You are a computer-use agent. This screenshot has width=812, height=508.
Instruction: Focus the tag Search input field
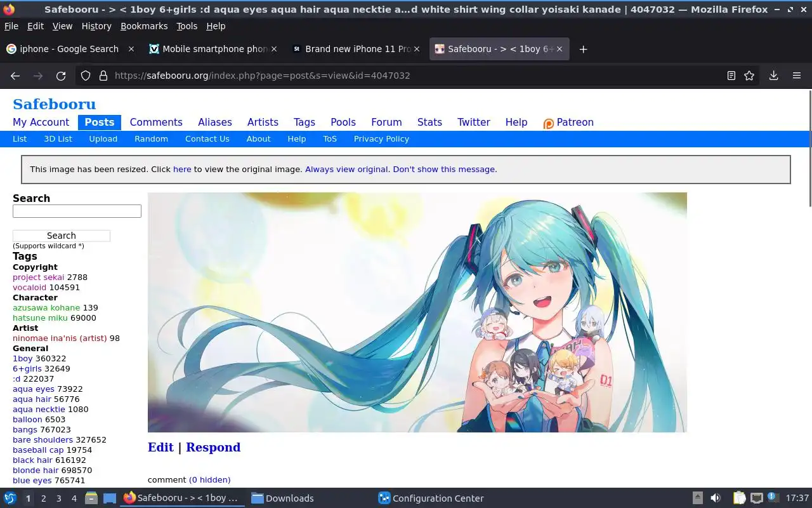click(77, 211)
